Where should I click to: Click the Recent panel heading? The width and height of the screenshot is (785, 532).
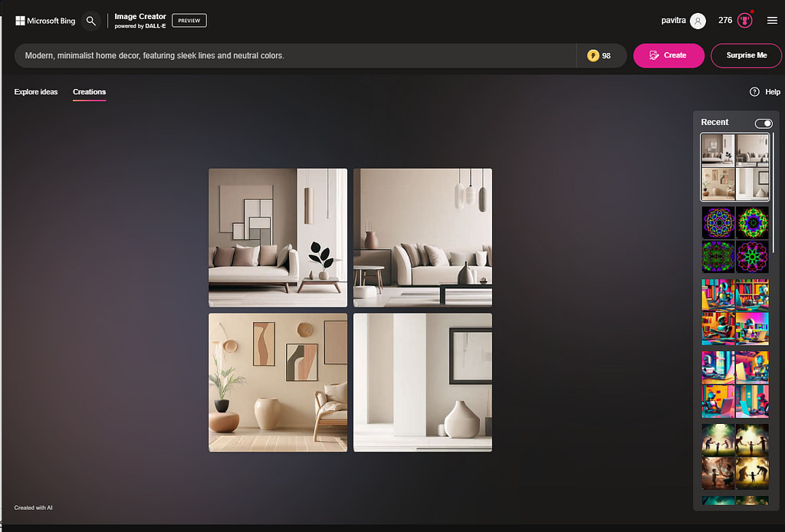click(714, 122)
